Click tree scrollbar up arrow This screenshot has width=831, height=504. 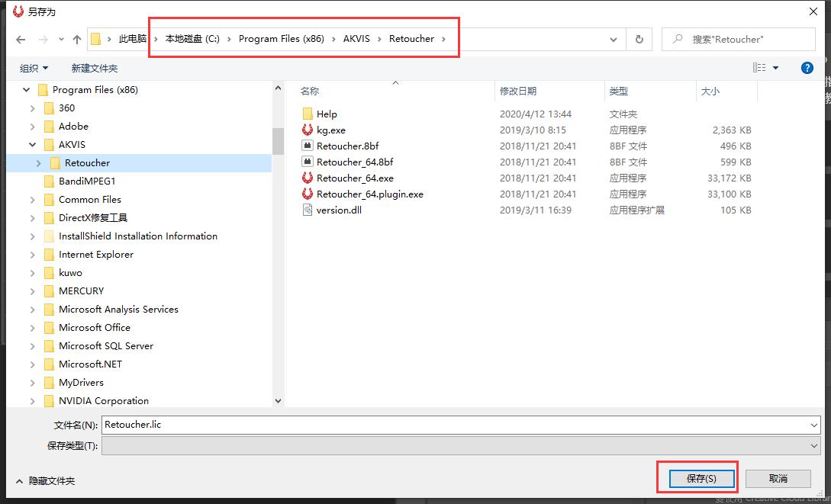coord(279,88)
